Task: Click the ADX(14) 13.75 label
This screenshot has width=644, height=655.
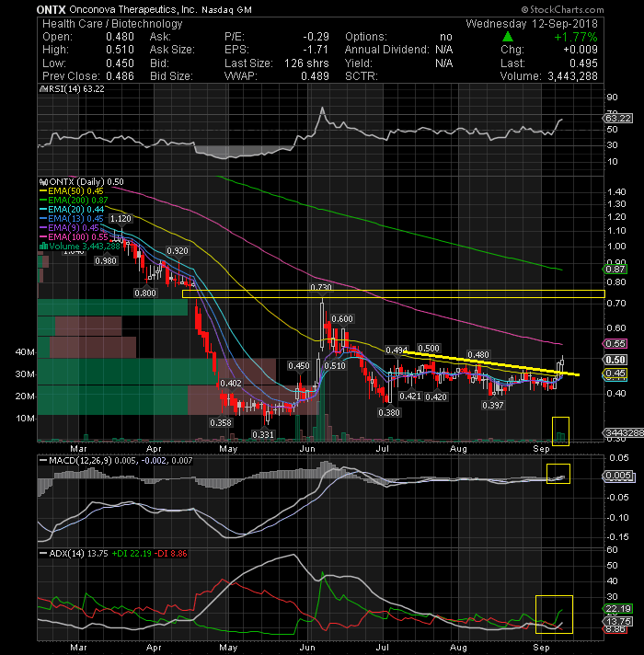Action: point(78,554)
